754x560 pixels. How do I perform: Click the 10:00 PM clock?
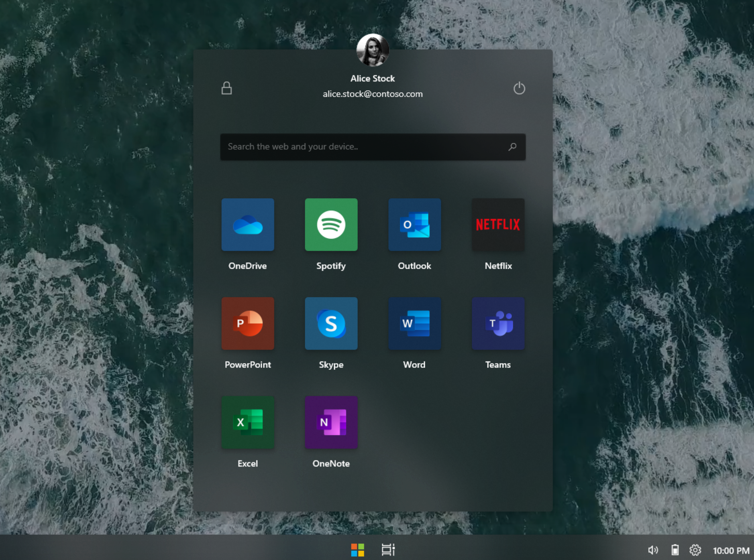pyautogui.click(x=731, y=551)
